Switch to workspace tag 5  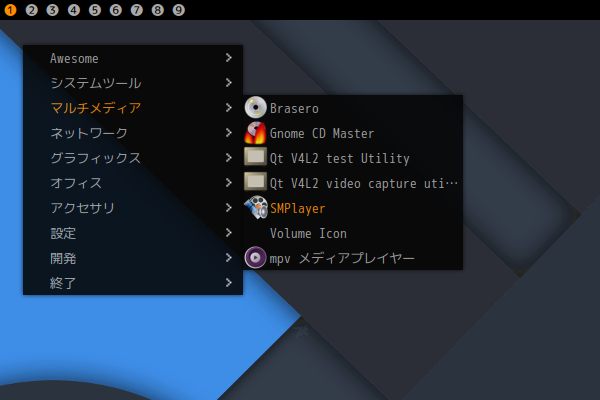click(95, 10)
